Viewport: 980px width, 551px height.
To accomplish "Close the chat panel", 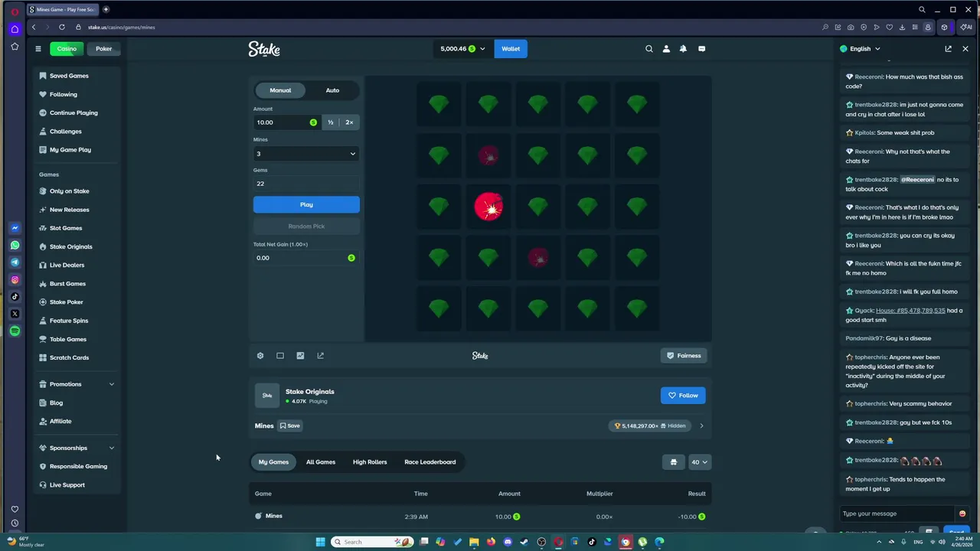I will click(x=965, y=48).
